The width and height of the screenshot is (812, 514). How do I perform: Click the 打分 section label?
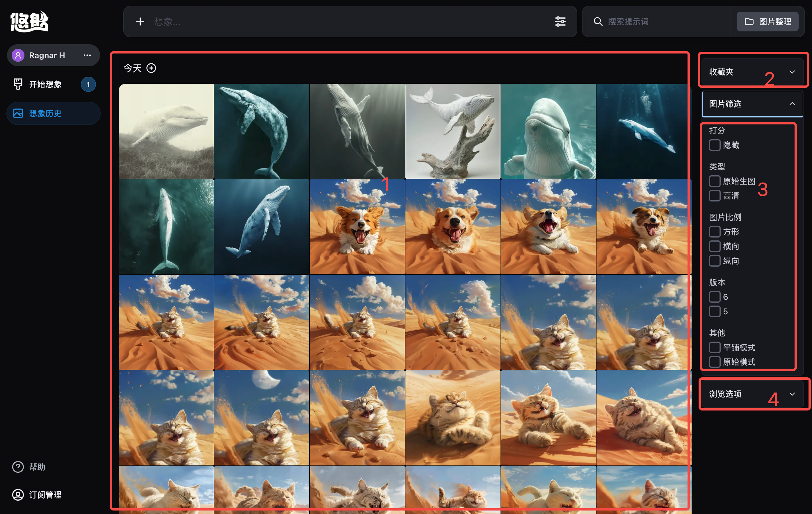(717, 131)
